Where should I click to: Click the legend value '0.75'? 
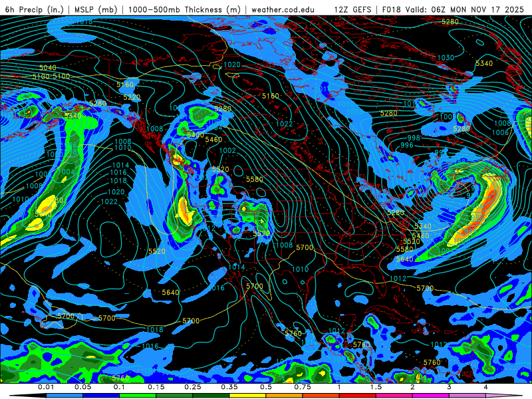click(303, 387)
